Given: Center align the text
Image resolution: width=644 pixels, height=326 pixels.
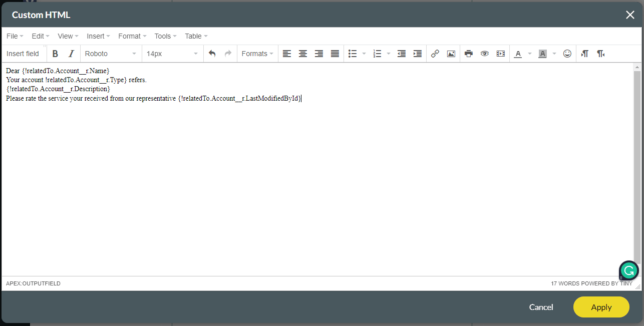Looking at the screenshot, I should (x=303, y=54).
